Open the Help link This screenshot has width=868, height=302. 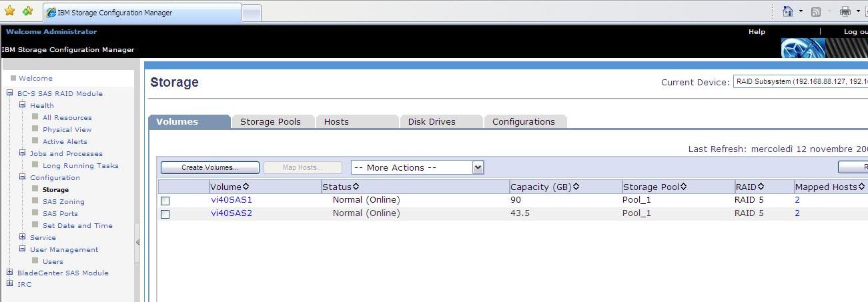pos(757,32)
